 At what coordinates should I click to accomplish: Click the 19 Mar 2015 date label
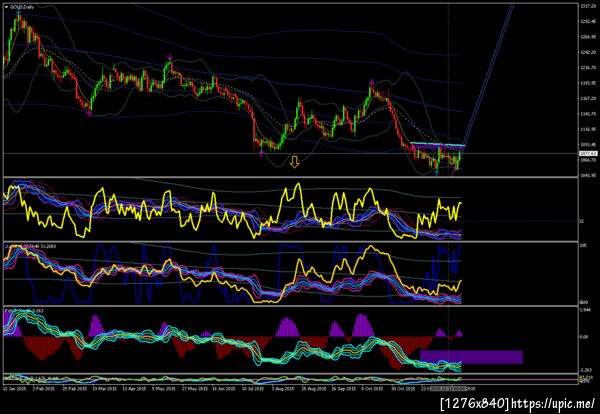click(106, 388)
